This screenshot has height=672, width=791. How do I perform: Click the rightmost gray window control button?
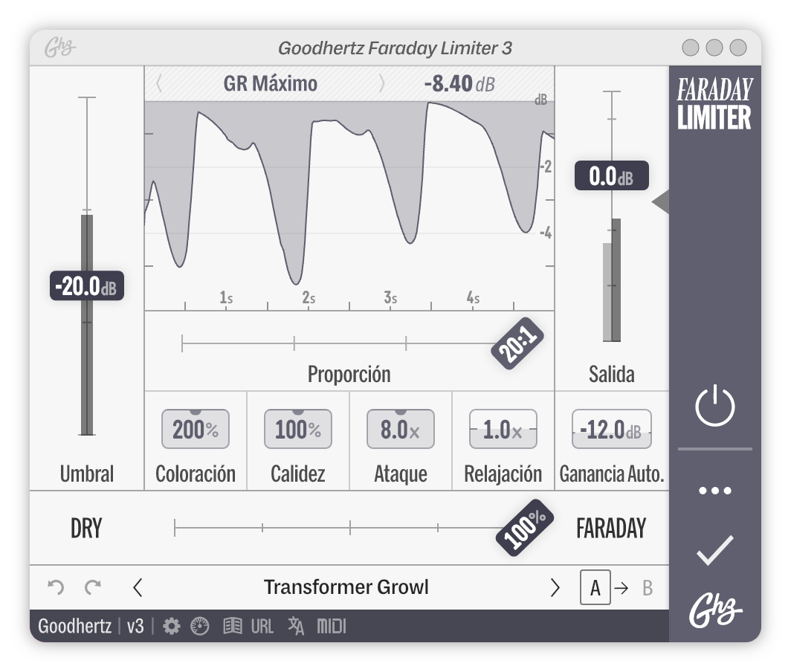[738, 48]
